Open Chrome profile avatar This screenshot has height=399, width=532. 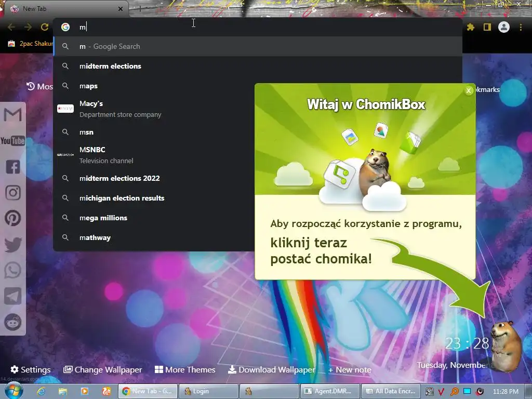504,27
